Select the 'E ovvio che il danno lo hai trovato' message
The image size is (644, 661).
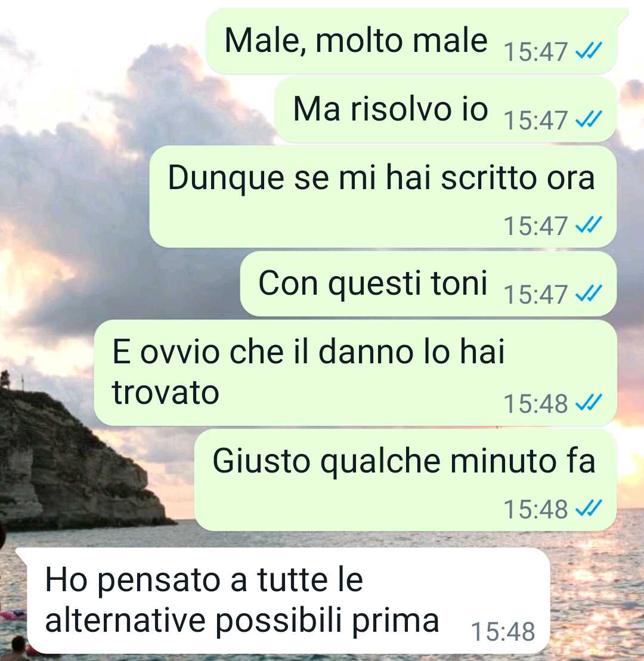356,373
